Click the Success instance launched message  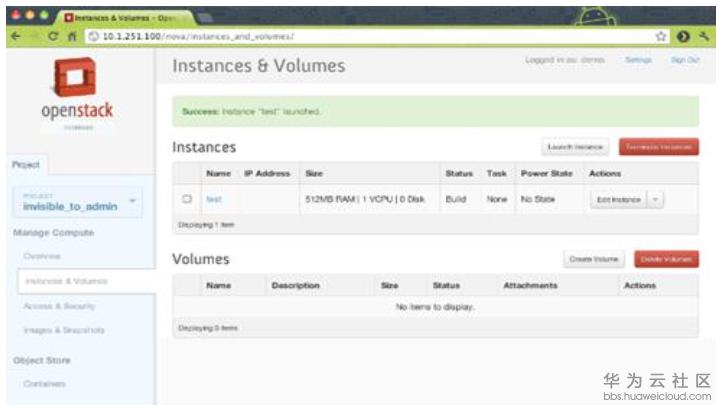(436, 111)
